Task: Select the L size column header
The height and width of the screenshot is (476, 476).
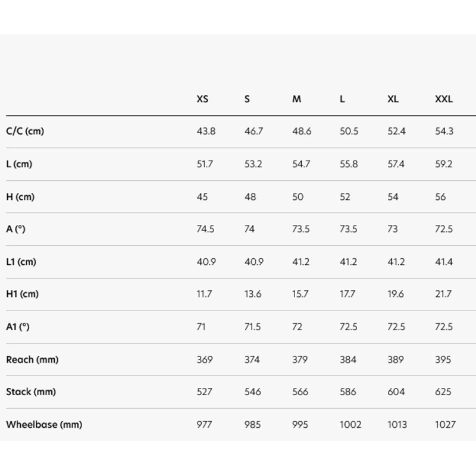Action: tap(342, 99)
